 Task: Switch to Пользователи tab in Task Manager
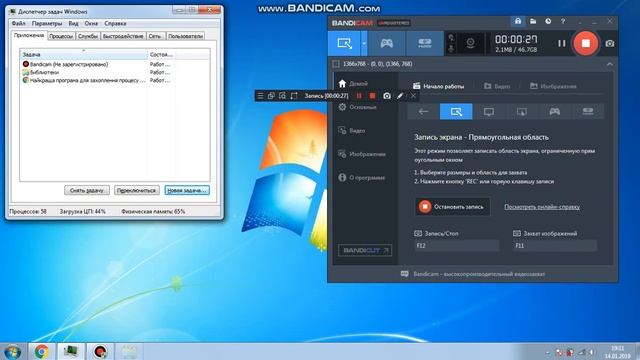185,36
